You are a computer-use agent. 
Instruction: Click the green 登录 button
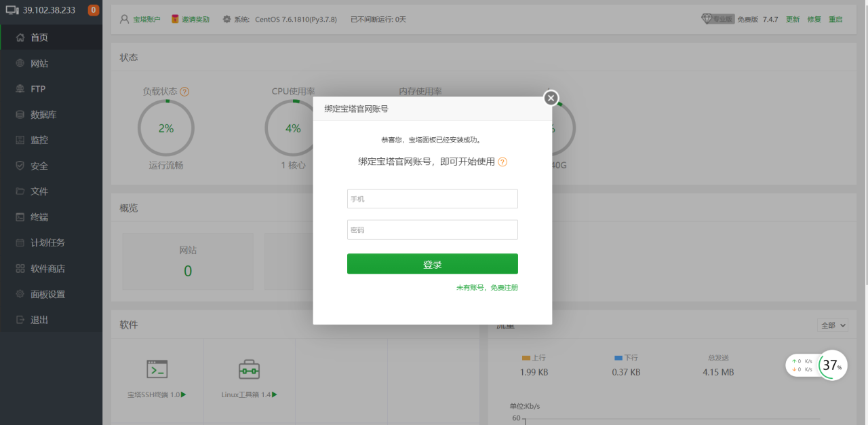(433, 264)
